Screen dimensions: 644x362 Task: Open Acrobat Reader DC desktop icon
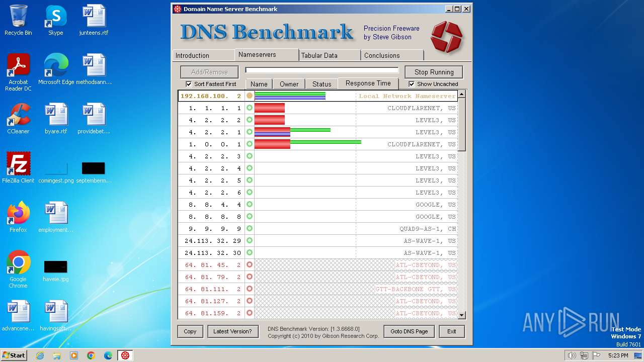18,72
